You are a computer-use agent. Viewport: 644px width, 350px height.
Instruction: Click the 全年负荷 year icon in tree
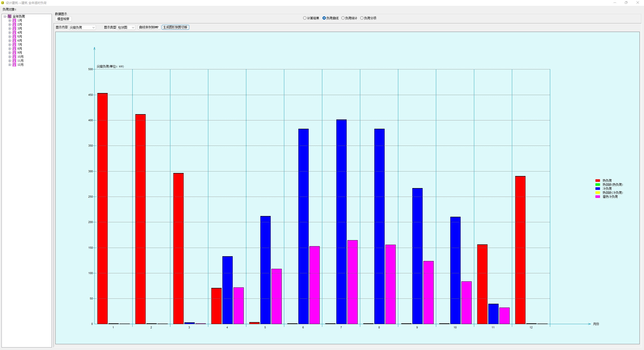point(10,16)
